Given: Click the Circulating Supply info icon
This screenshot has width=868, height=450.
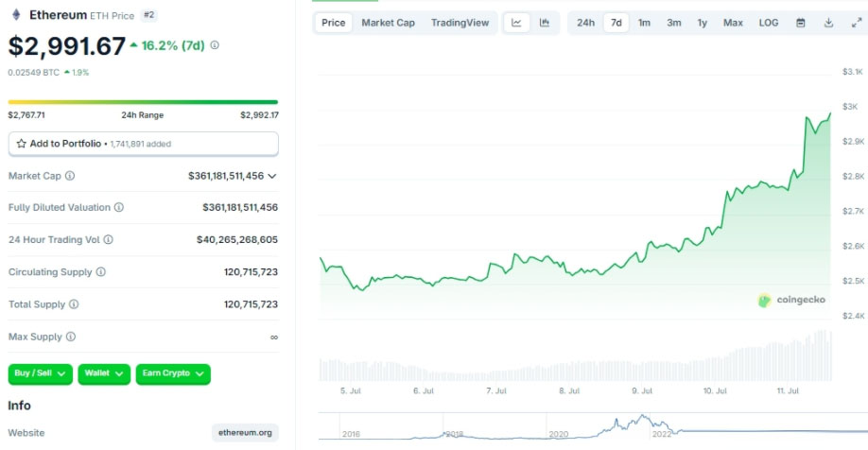Looking at the screenshot, I should (101, 272).
